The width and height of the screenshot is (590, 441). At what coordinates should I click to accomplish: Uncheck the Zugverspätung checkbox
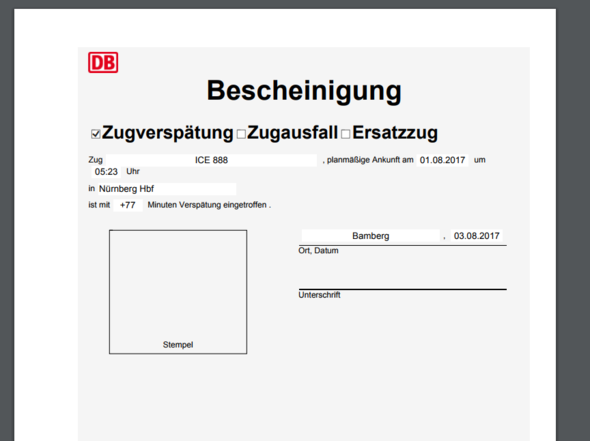tap(96, 134)
